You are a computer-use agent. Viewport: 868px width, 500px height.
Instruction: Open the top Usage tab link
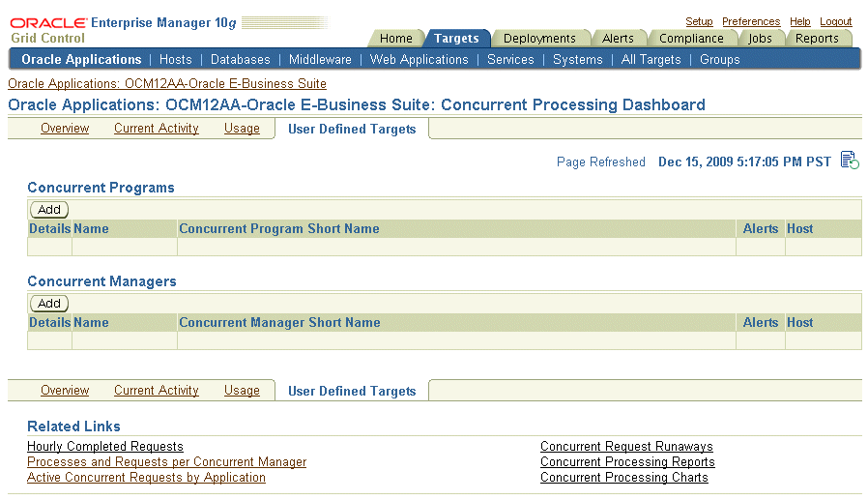tap(242, 129)
